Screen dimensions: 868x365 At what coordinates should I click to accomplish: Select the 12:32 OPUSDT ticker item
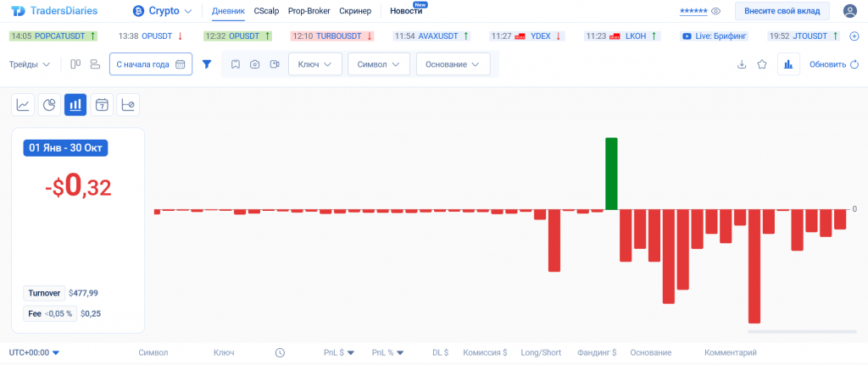tap(238, 36)
